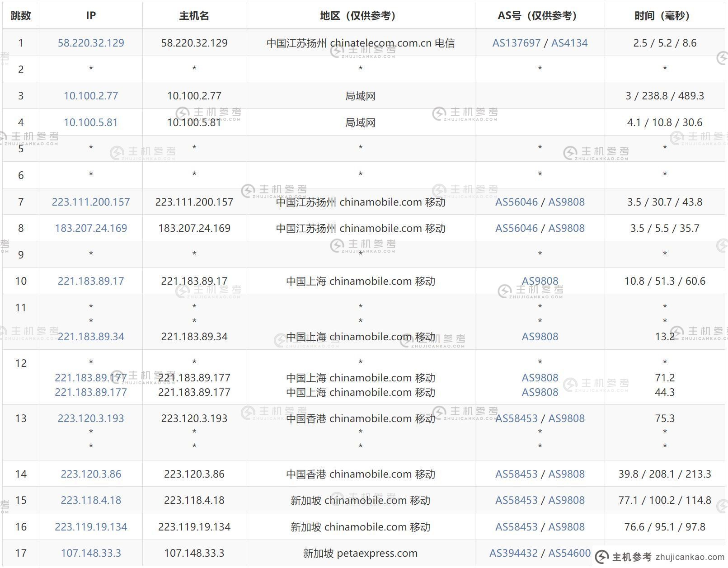
Task: Open IP link 223.111.200.157
Action: [91, 202]
